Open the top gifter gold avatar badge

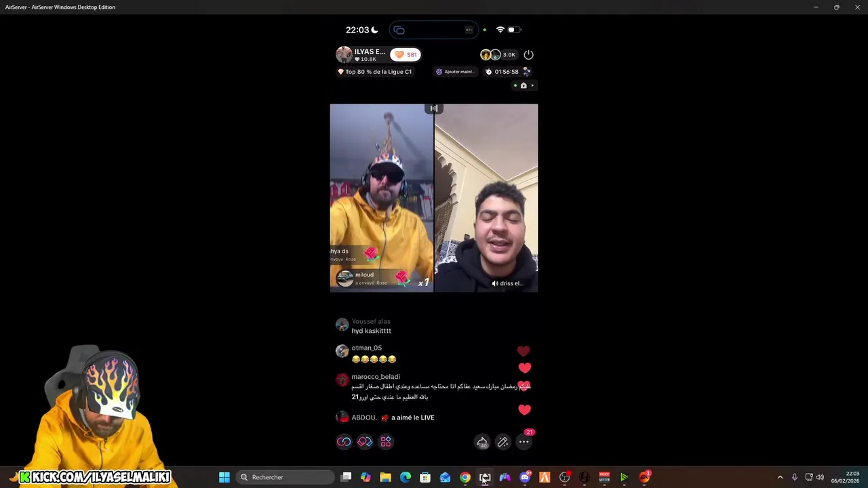(486, 54)
